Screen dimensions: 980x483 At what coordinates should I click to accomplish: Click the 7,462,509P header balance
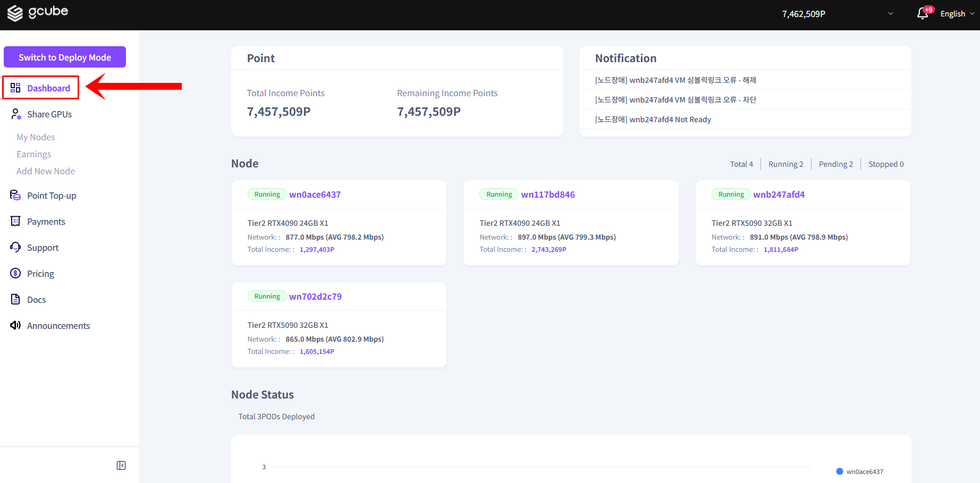[x=804, y=14]
